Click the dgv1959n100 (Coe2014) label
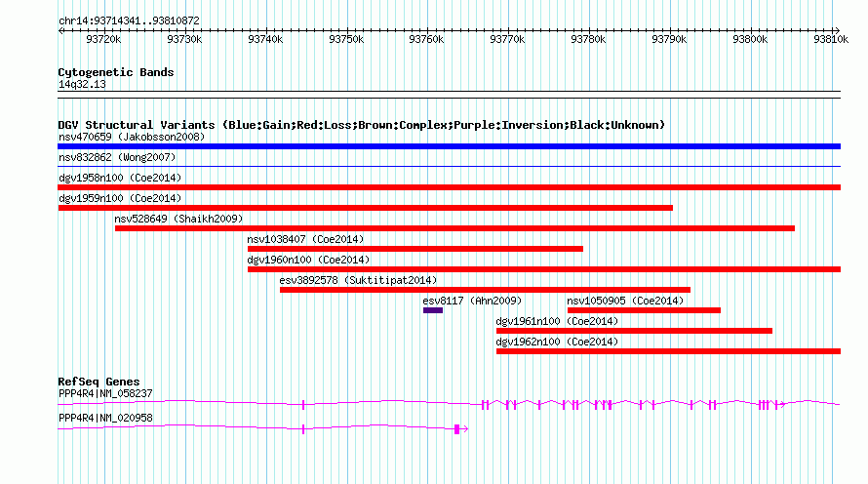868x484 pixels. pyautogui.click(x=120, y=198)
